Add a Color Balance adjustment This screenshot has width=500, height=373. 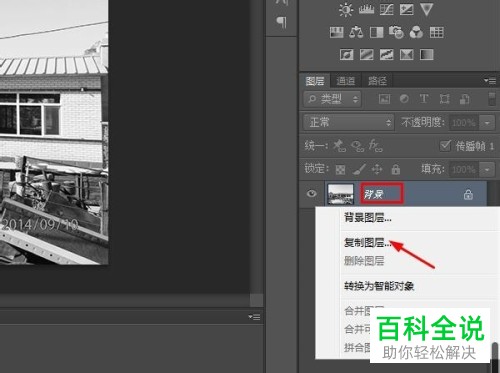(356, 32)
